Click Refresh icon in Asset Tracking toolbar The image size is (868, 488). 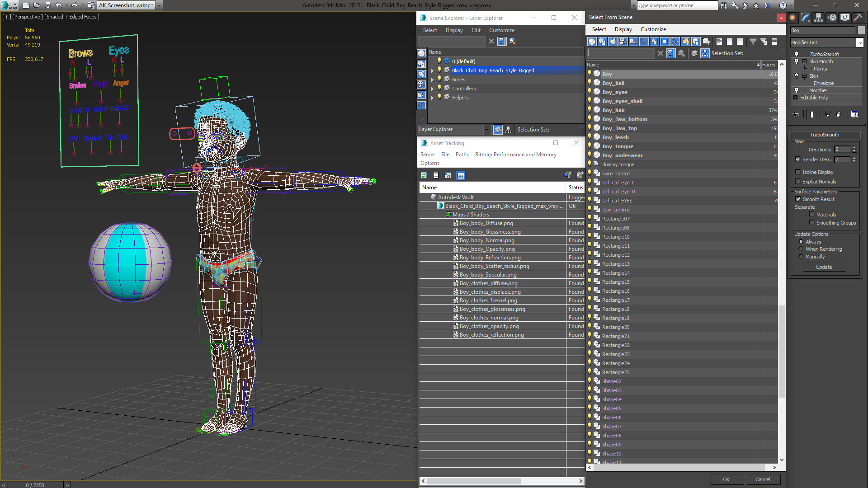[424, 175]
